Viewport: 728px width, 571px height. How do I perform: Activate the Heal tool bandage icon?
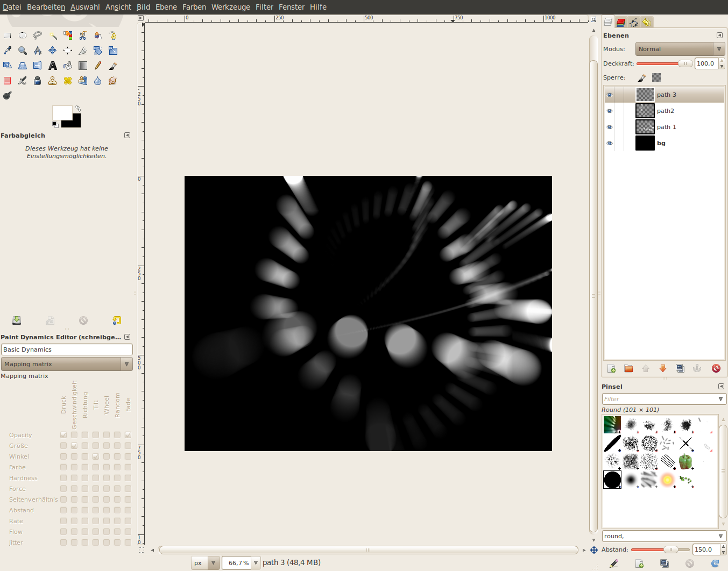point(68,81)
